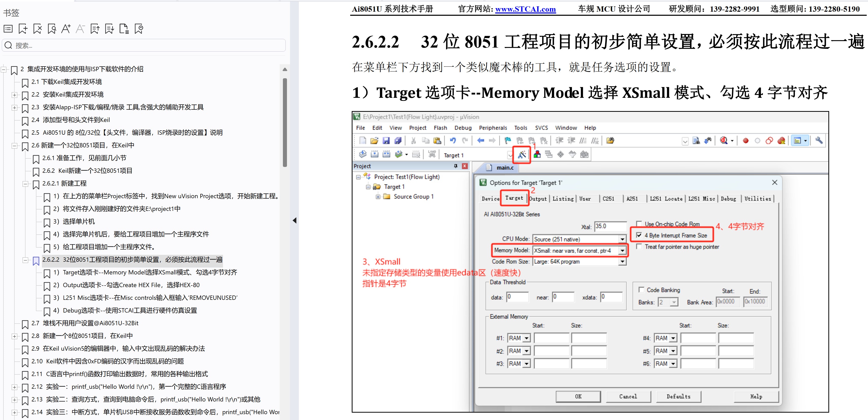The image size is (868, 420).
Task: Enable the Code Banking checkbox
Action: tap(641, 290)
